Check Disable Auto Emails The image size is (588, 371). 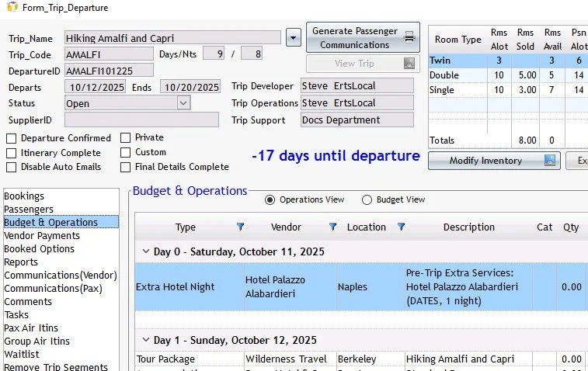(11, 167)
